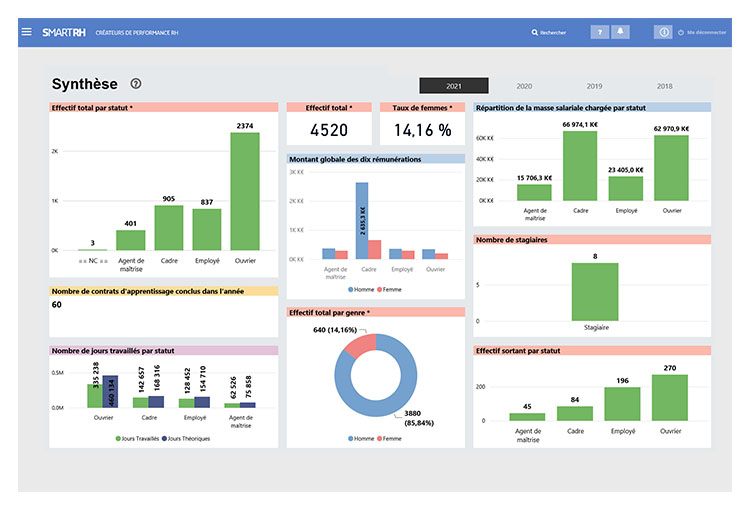
Task: Click the NC axis label in status chart
Action: [93, 261]
